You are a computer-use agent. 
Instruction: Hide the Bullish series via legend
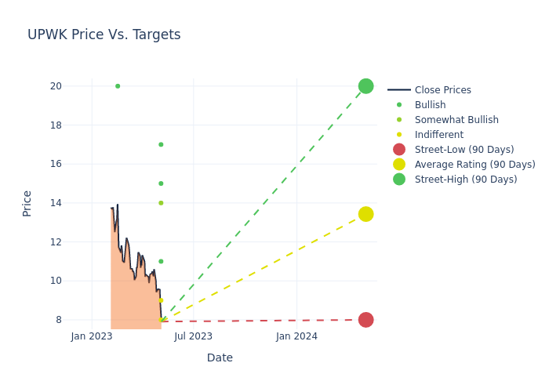point(430,105)
